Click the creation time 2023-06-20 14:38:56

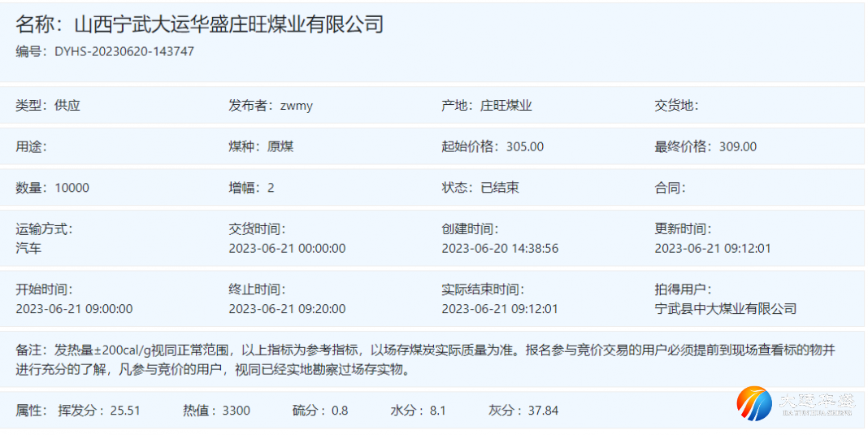point(500,249)
